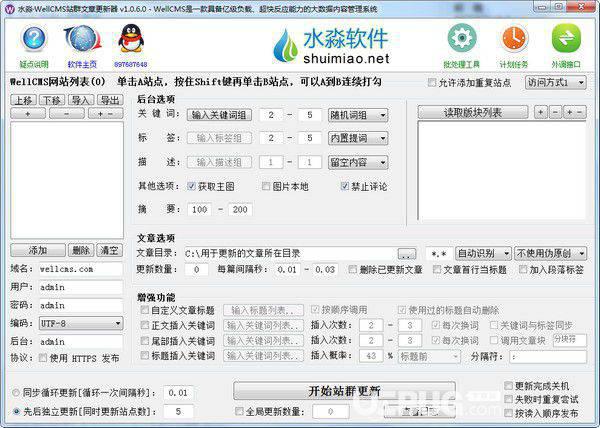Image resolution: width=600 pixels, height=428 pixels.
Task: Open the 外调接口 green arrows icon
Action: tap(566, 38)
